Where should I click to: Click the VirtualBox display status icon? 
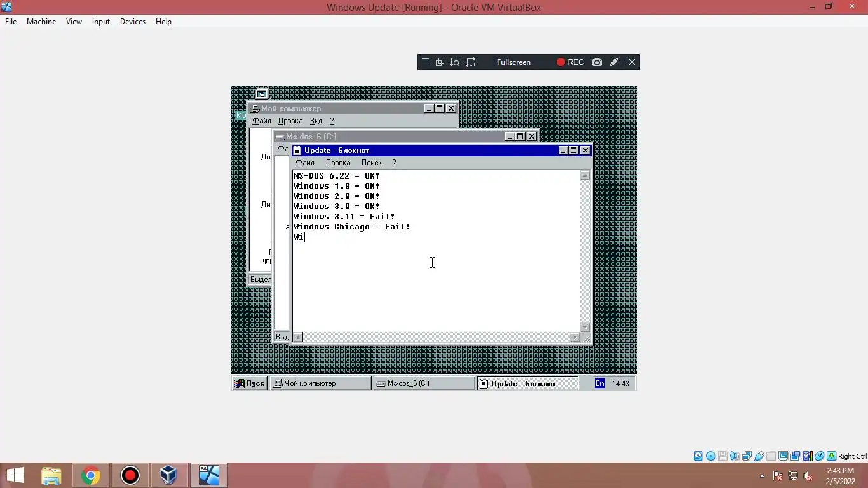[783, 456]
